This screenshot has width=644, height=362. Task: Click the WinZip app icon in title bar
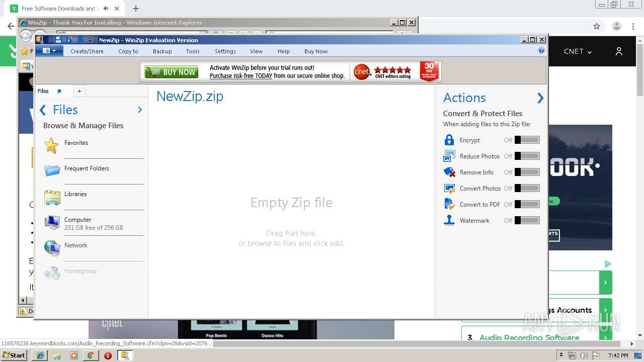(40, 40)
